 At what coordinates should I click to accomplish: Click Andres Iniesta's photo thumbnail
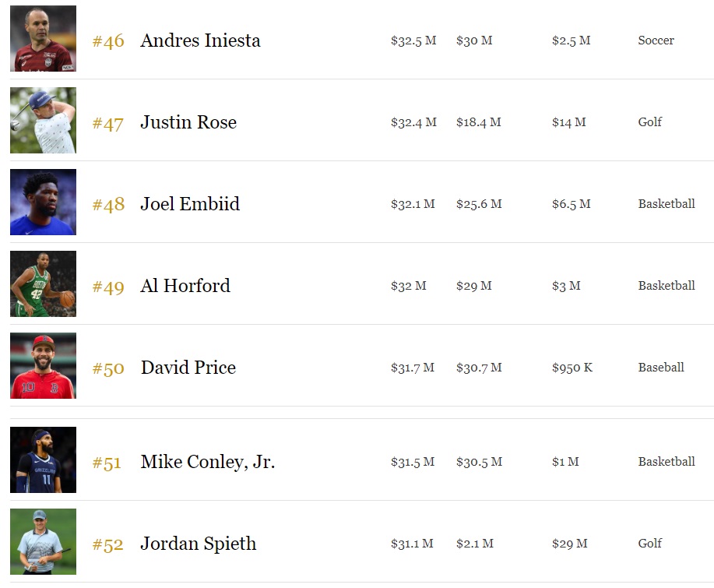pos(43,39)
